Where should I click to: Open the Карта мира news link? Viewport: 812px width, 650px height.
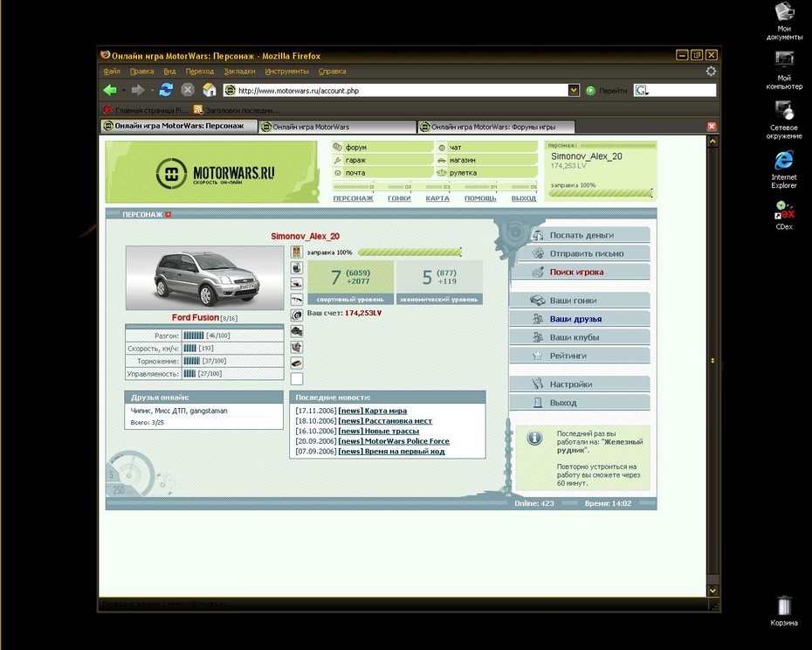click(x=372, y=411)
